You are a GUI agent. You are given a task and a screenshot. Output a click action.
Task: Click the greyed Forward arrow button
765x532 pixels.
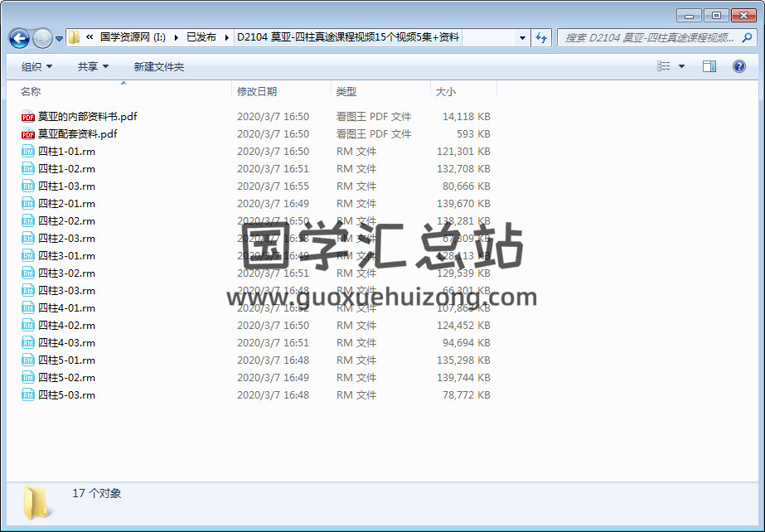[42, 38]
